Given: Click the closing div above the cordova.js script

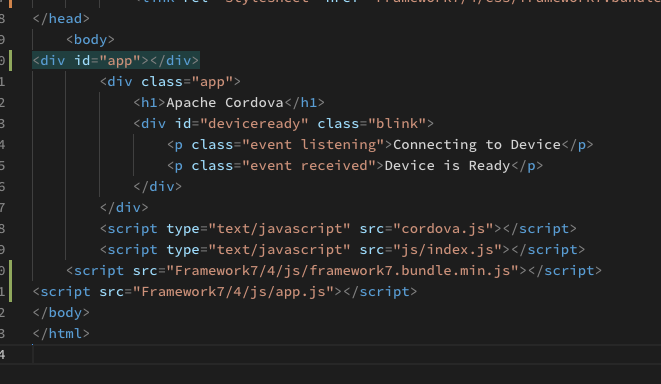Looking at the screenshot, I should coord(124,208).
